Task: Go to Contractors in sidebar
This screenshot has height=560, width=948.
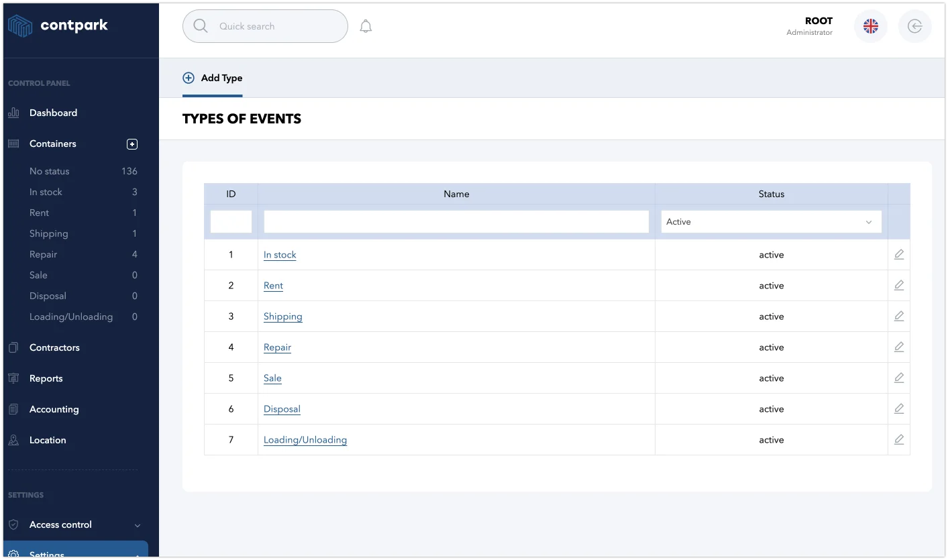Action: 54,347
